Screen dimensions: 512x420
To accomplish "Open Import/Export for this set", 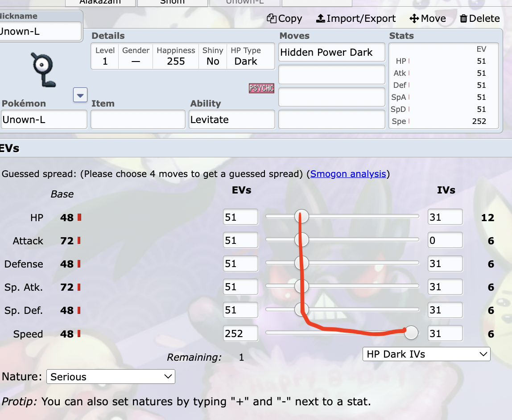I will click(x=355, y=19).
